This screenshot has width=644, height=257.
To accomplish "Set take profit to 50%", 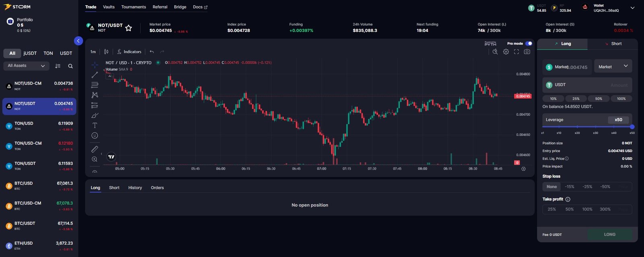I will coord(570,209).
